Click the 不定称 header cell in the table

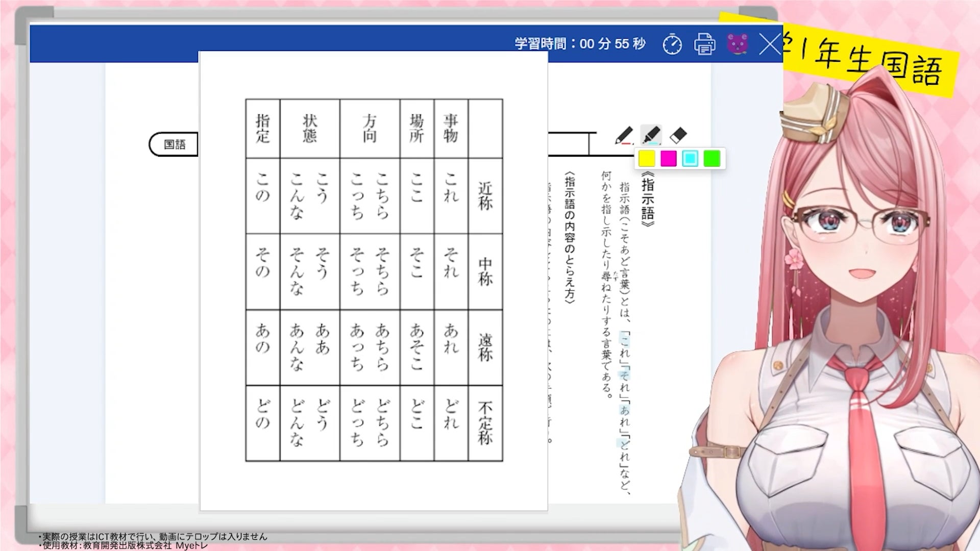pyautogui.click(x=485, y=423)
